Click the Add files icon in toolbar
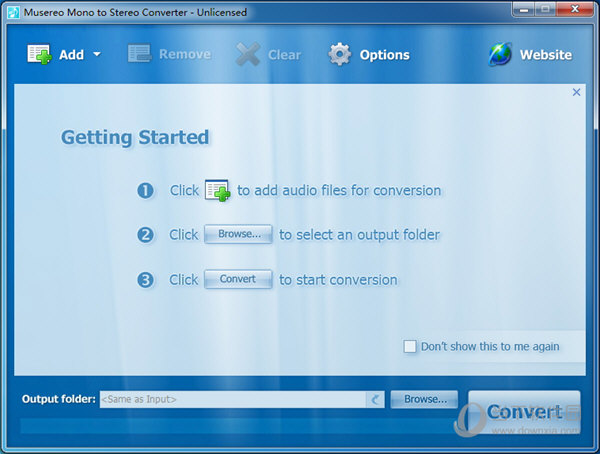 click(x=39, y=54)
